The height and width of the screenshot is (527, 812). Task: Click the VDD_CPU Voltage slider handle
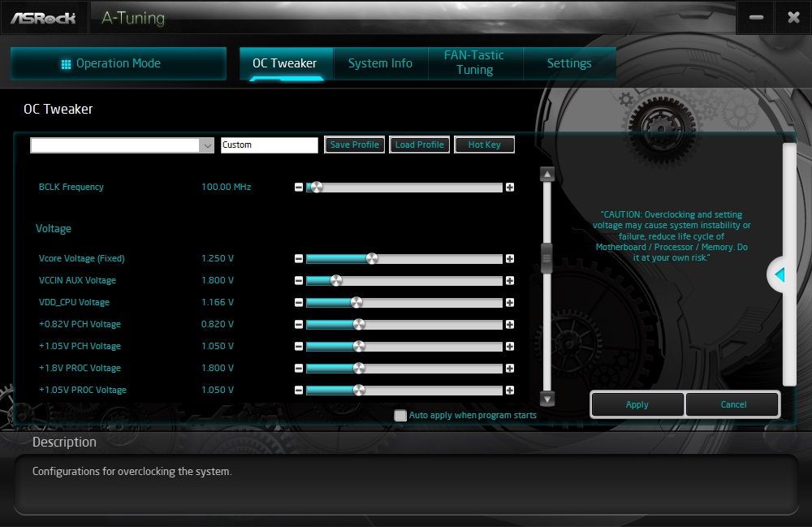(356, 302)
